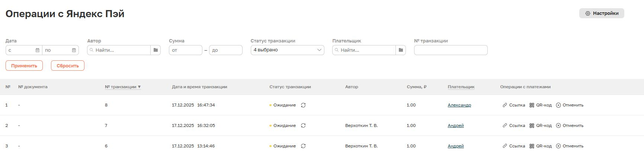The height and width of the screenshot is (156, 644).
Task: Reset filters with the Сбросить button
Action: pyautogui.click(x=68, y=66)
